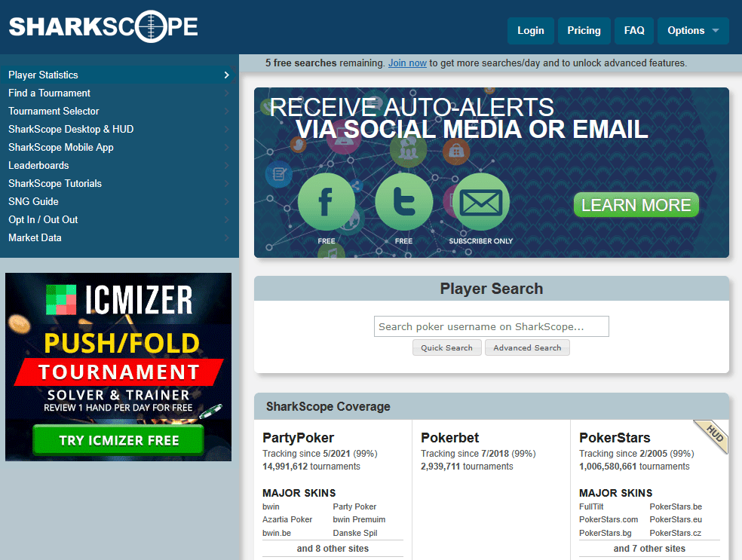Image resolution: width=742 pixels, height=560 pixels.
Task: Expand the Find a Tournament chevron
Action: (227, 93)
